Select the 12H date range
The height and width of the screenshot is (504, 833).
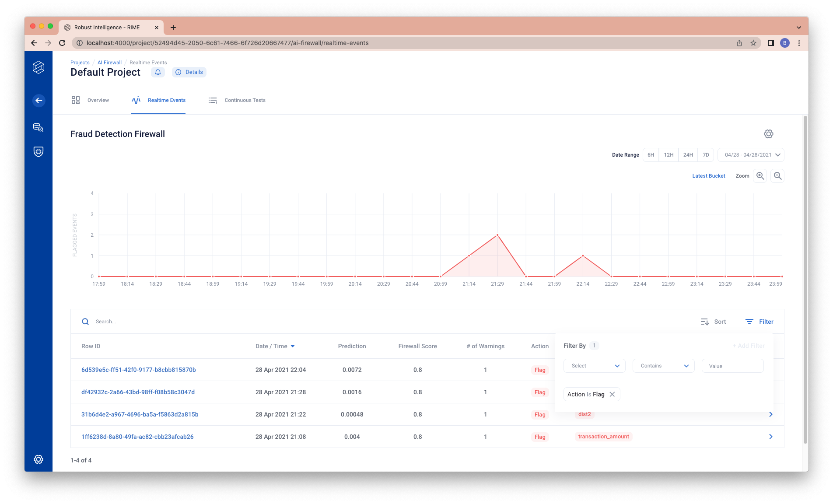[x=669, y=155]
